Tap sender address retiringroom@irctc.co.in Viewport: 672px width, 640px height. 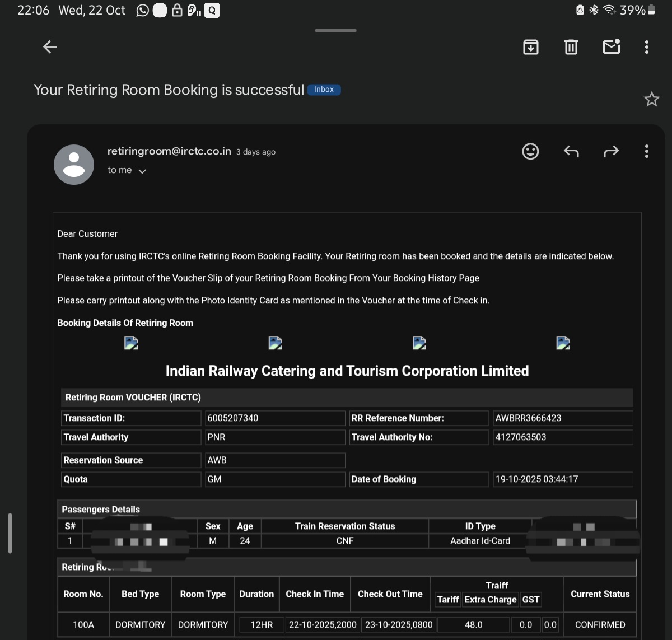(169, 151)
